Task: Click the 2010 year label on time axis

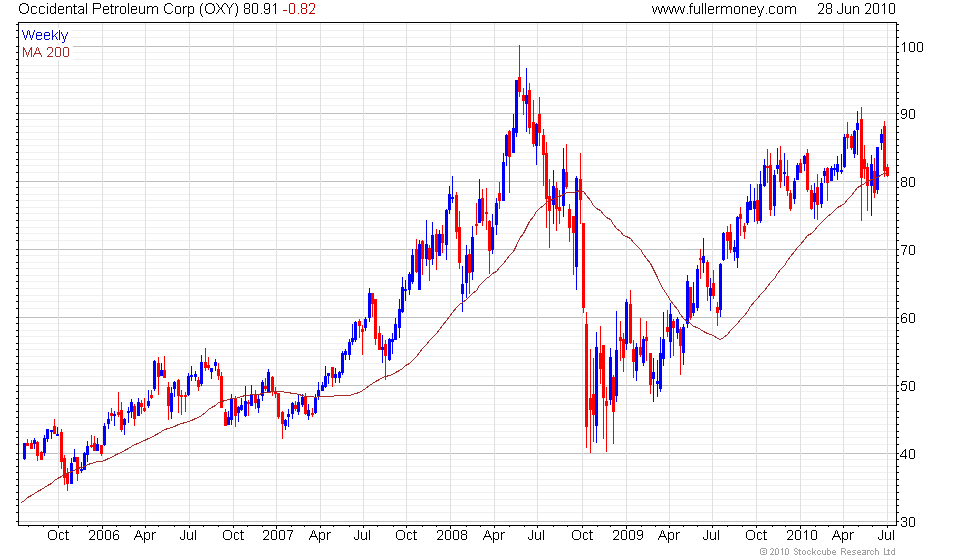Action: (802, 536)
